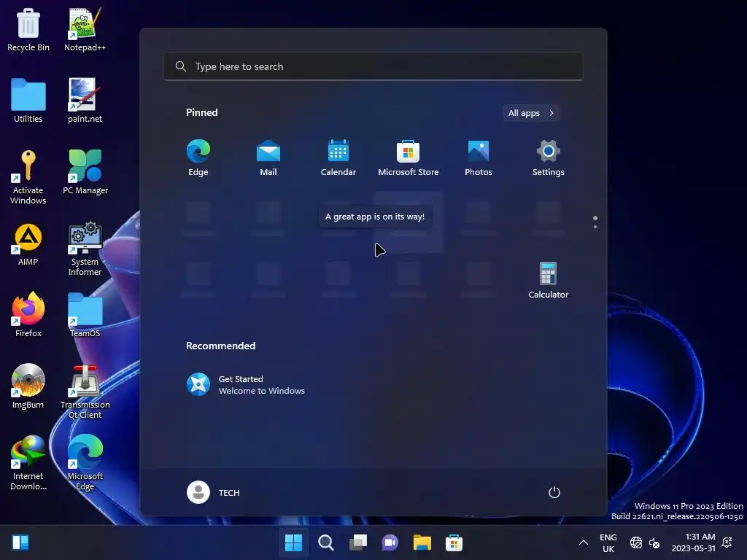Select the TeamOS folder shortcut

pyautogui.click(x=85, y=315)
